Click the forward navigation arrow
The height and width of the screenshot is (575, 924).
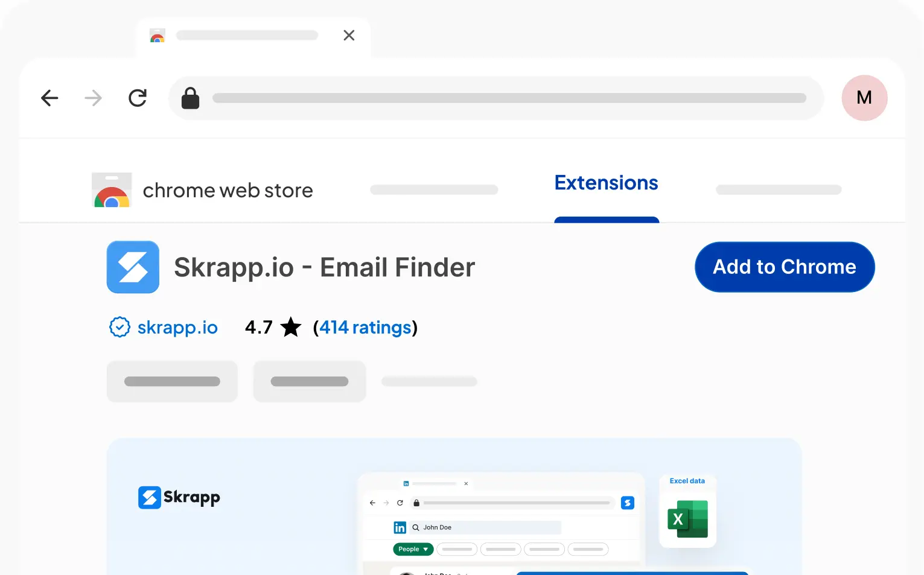pos(93,98)
